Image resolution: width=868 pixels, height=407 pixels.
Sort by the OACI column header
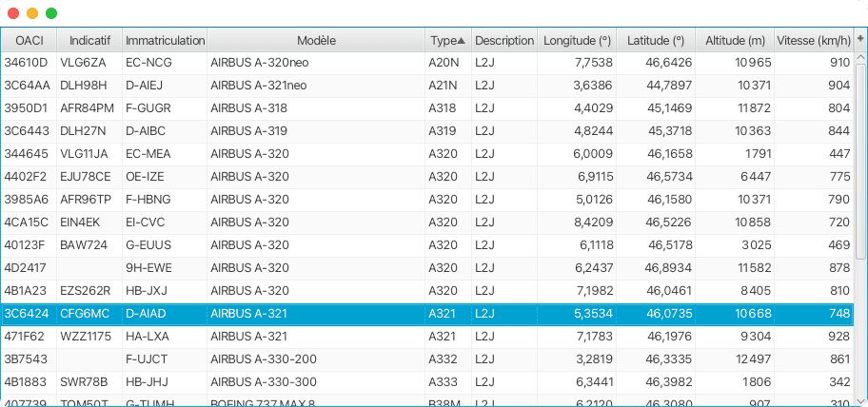30,41
